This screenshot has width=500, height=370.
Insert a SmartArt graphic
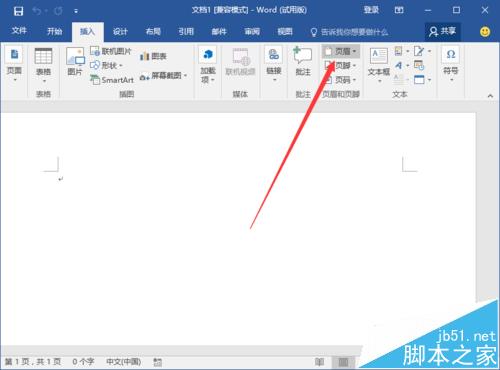[112, 80]
